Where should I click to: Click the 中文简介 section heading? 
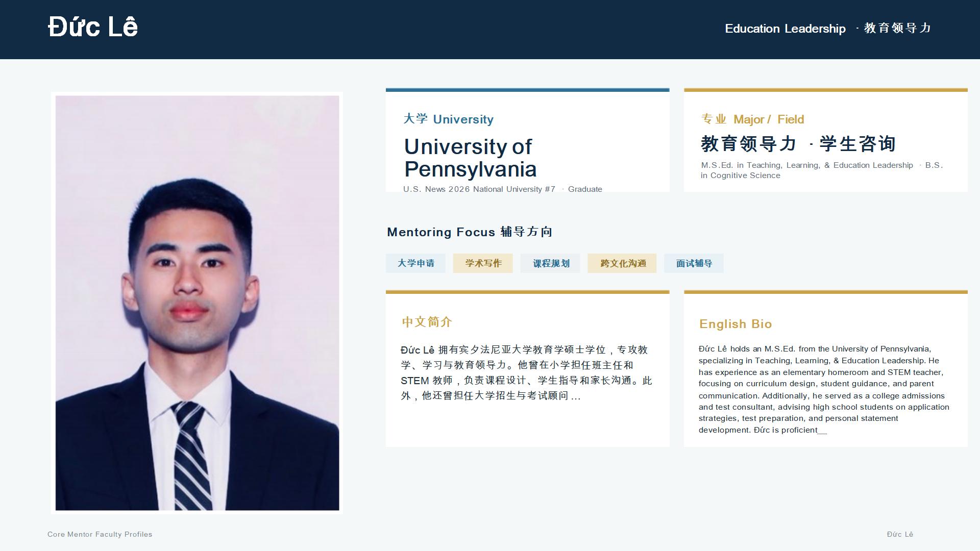pos(427,322)
